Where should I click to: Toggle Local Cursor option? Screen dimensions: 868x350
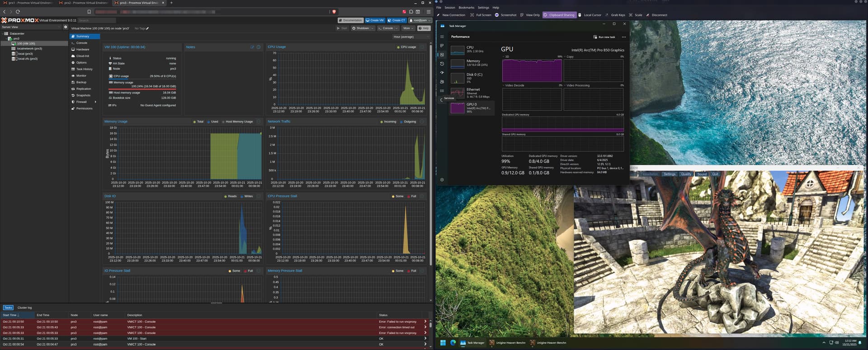(x=590, y=15)
